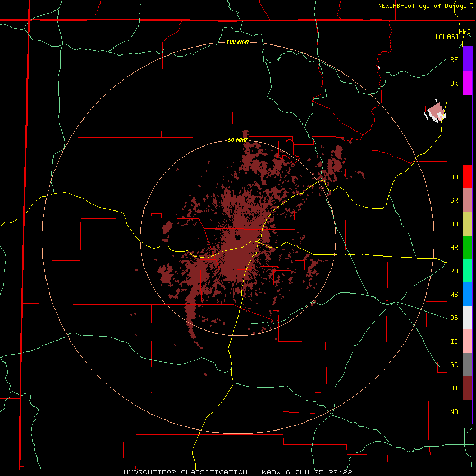Select the GR pink legend swatch

pyautogui.click(x=467, y=200)
